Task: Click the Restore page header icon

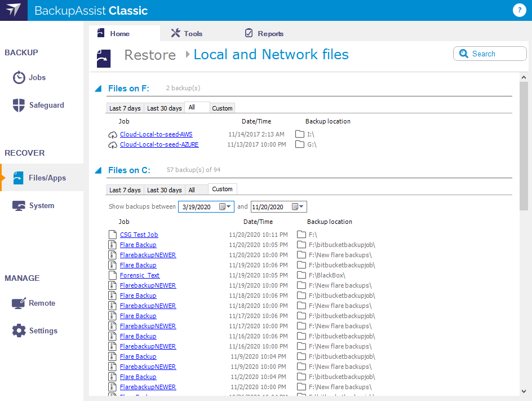Action: (104, 59)
